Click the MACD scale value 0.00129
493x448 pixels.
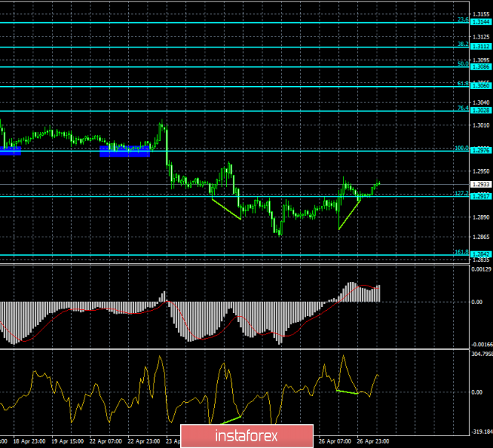(481, 269)
